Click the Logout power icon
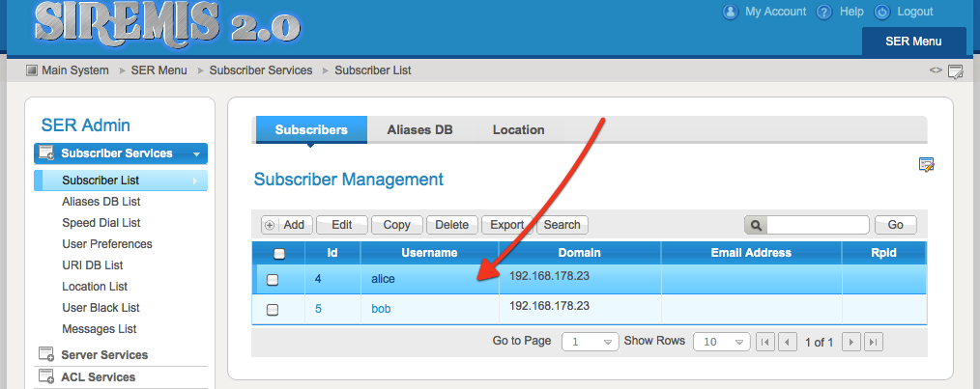This screenshot has height=389, width=980. coord(882,12)
